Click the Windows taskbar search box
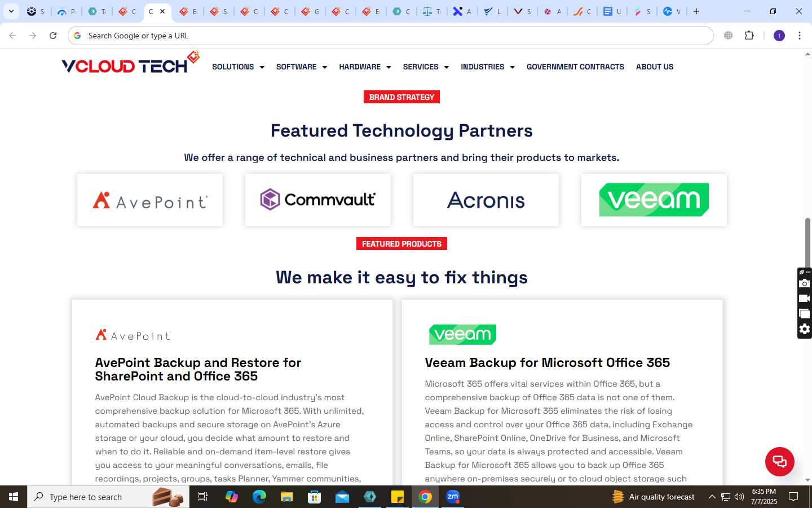Viewport: 812px width, 508px height. click(x=108, y=497)
